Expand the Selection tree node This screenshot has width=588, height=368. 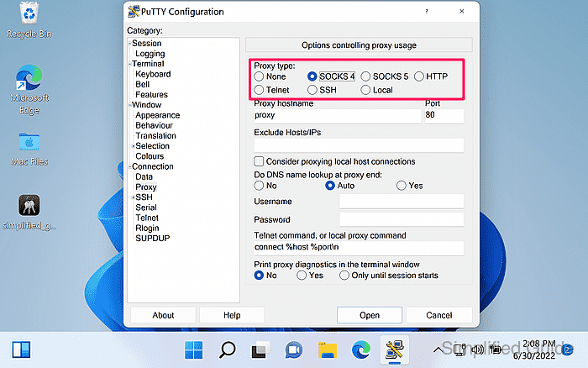133,146
